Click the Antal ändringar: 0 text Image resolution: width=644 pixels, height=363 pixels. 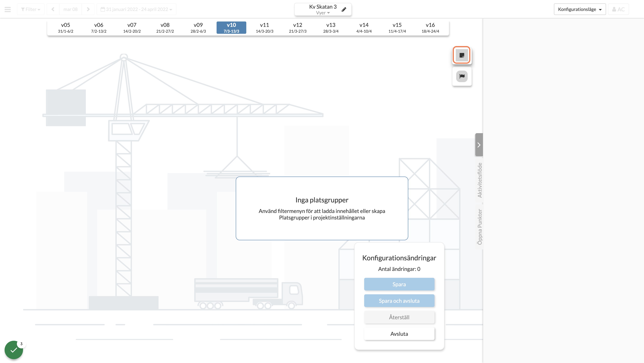[399, 269]
